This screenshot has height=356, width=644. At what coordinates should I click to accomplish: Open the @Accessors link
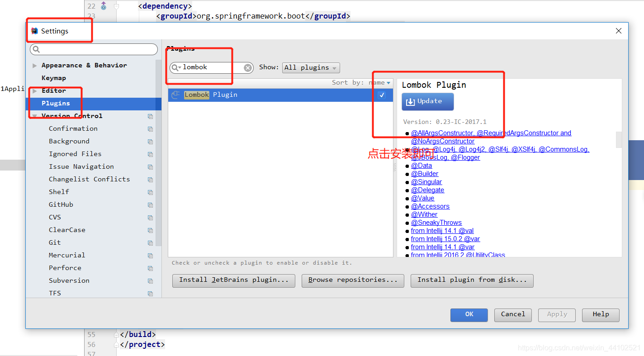pyautogui.click(x=430, y=207)
